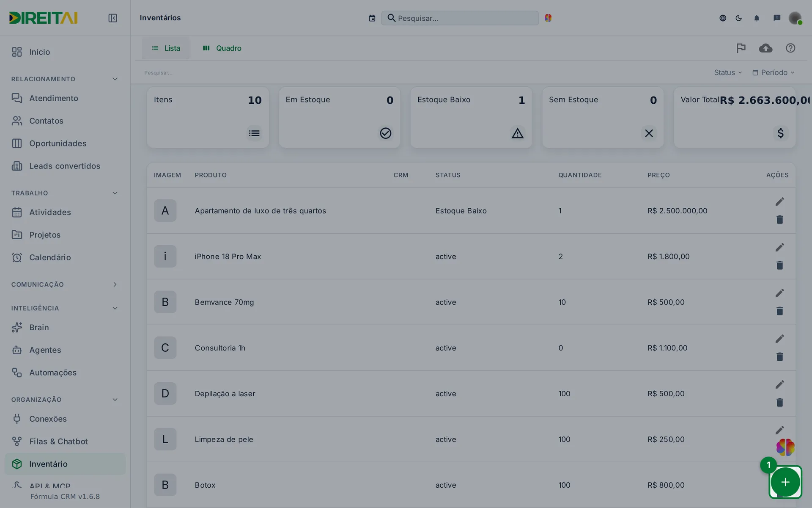Viewport: 812px width, 508px height.
Task: Collapse the Inteligência section
Action: (x=115, y=308)
